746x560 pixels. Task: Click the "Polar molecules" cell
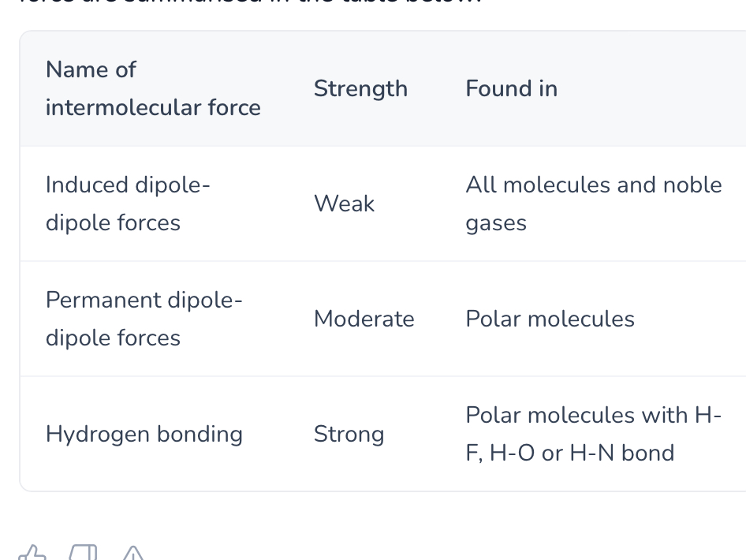[x=550, y=319]
